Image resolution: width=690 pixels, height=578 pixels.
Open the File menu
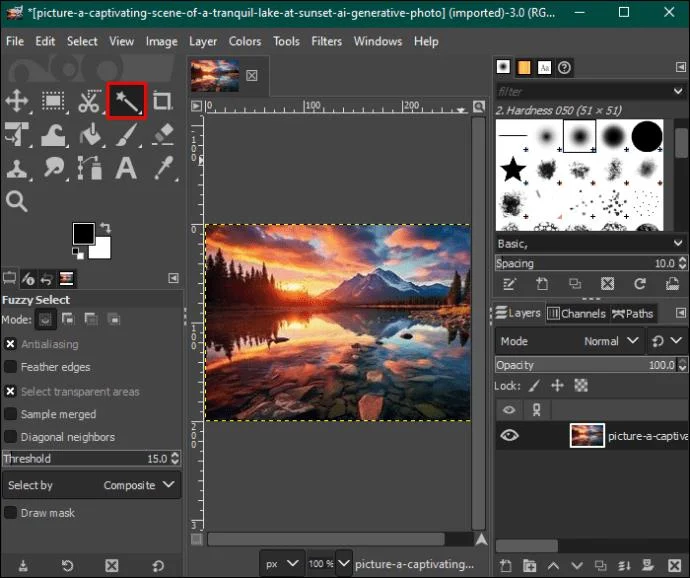(15, 41)
